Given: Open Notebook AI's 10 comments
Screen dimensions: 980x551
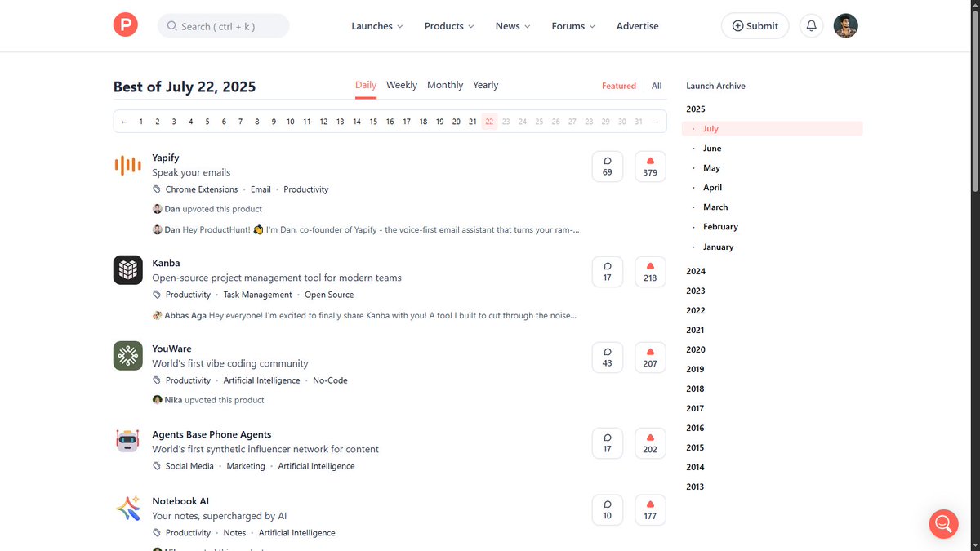Looking at the screenshot, I should (607, 509).
